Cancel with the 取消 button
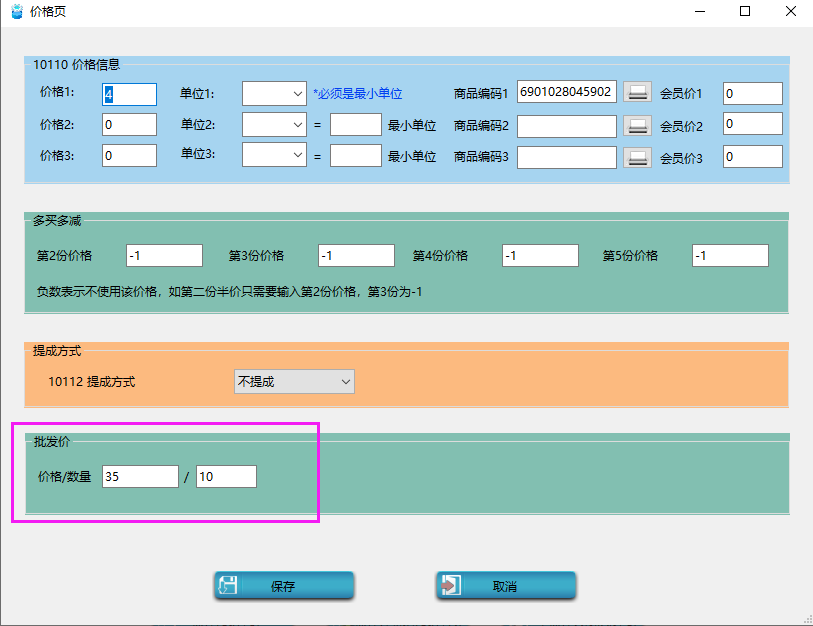The image size is (813, 626). (506, 586)
